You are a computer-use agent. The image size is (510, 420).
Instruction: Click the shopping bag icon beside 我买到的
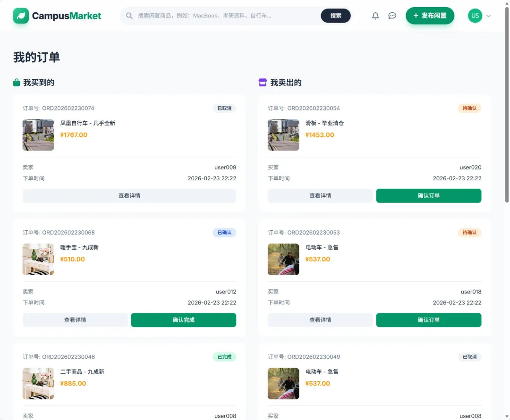point(17,83)
